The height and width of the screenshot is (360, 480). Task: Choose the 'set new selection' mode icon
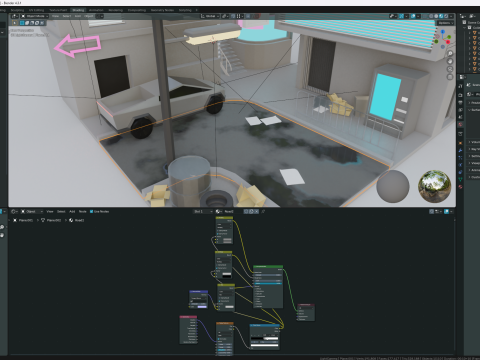point(22,23)
